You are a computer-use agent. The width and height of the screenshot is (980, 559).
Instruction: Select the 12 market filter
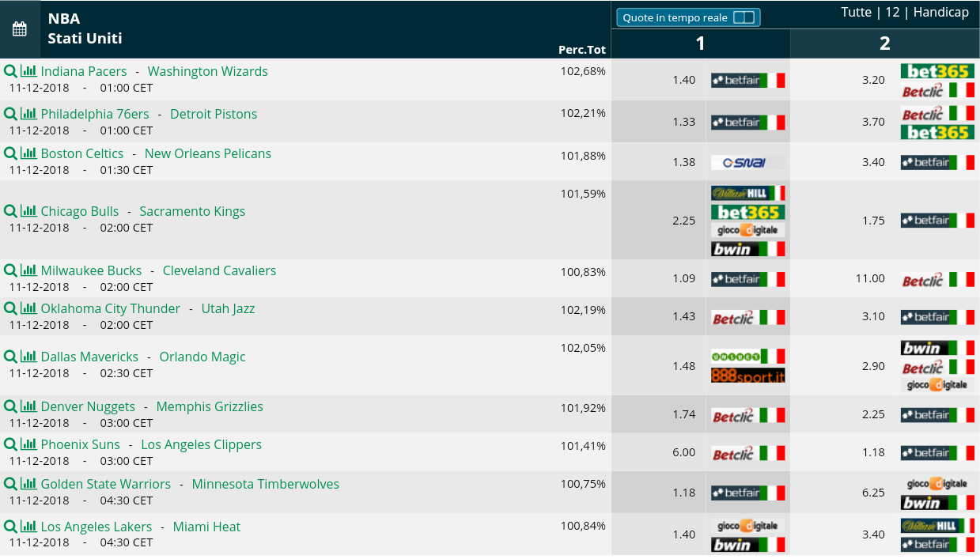pos(892,12)
